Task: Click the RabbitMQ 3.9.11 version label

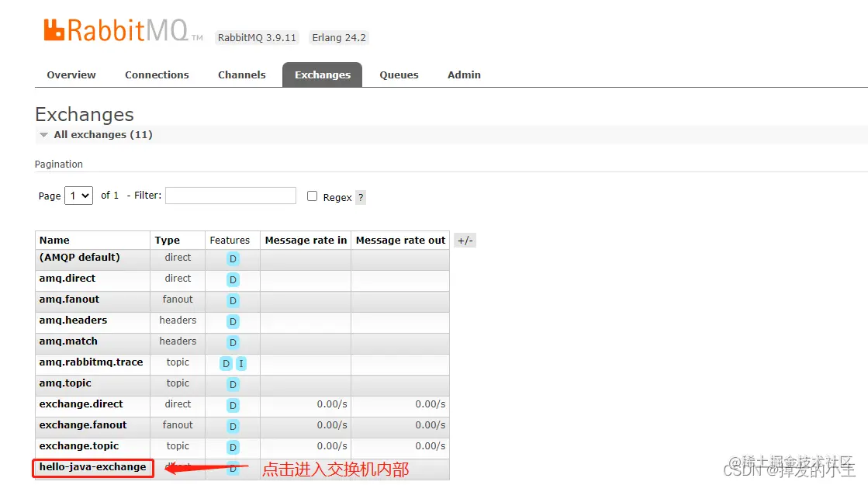Action: click(257, 38)
